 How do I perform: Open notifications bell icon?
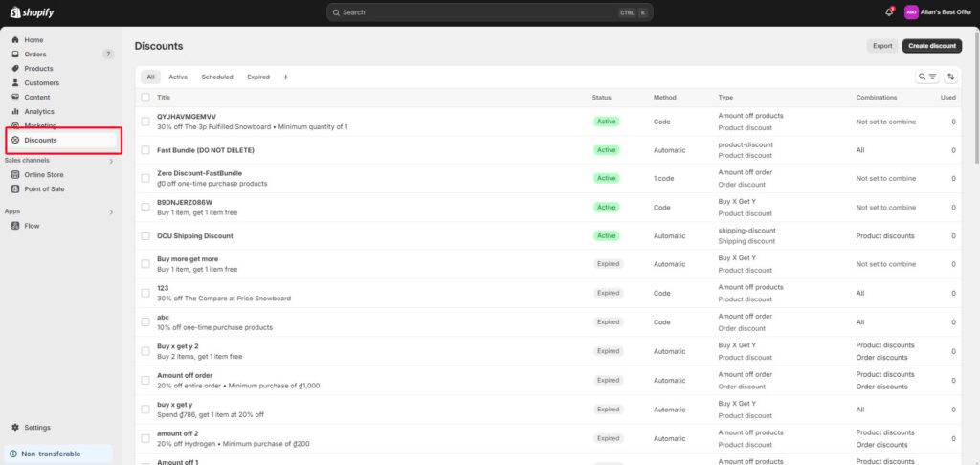(x=889, y=12)
